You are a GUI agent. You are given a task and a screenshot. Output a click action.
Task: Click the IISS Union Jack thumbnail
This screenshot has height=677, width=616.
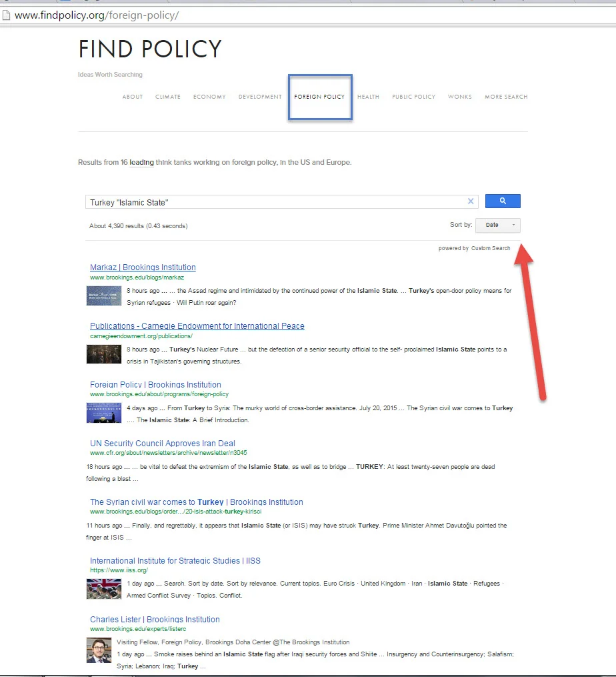[103, 589]
